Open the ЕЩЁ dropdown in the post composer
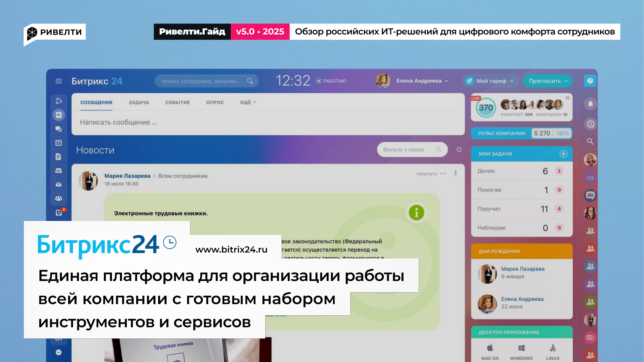 [x=248, y=102]
